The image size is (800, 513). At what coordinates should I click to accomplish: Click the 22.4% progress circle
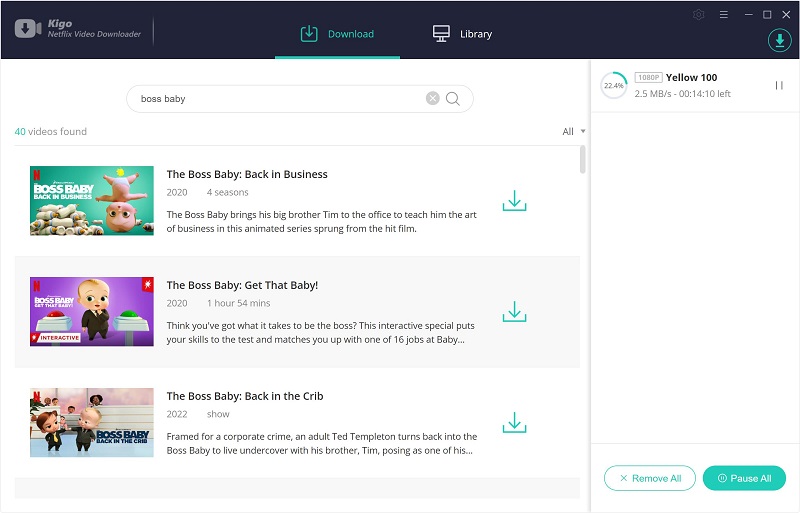pos(614,85)
